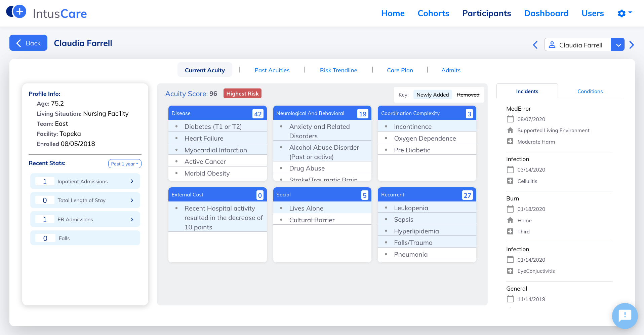Go to next participant arrow
Image resolution: width=644 pixels, height=335 pixels.
632,45
